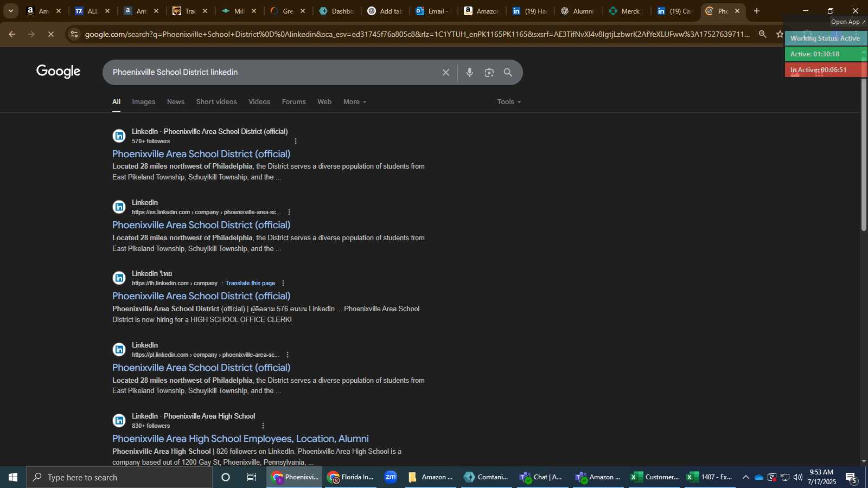Show hidden system tray icons
The height and width of the screenshot is (488, 868).
(746, 477)
